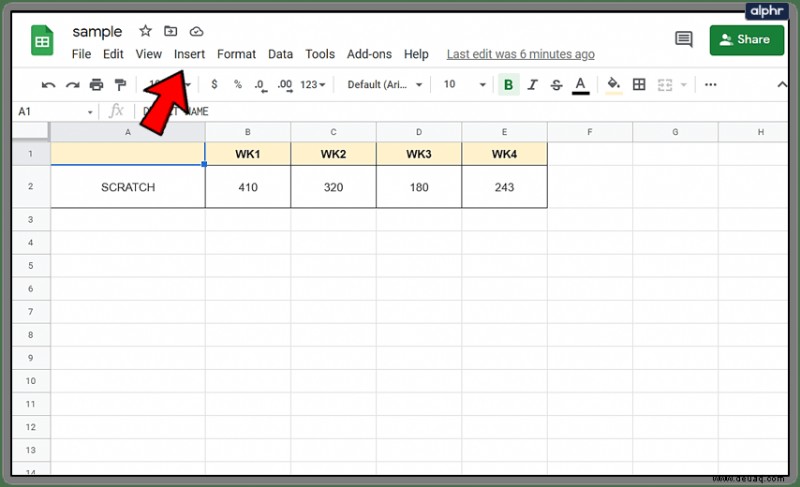Select column A header

(x=128, y=132)
